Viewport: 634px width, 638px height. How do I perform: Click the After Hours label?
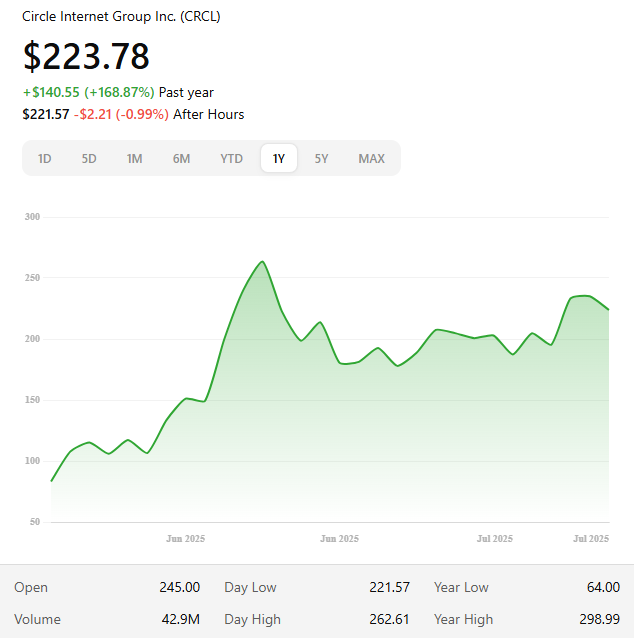[x=209, y=114]
